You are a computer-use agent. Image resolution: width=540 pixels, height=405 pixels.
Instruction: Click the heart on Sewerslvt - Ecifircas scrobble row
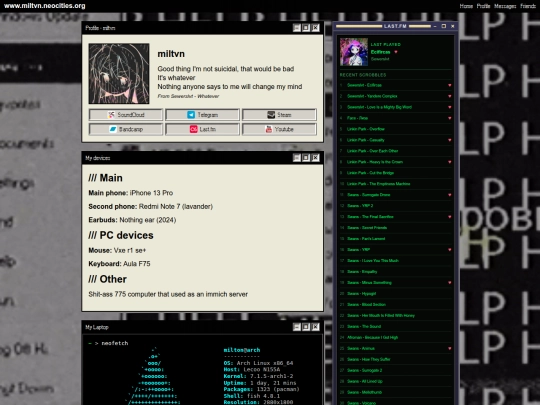[x=449, y=85]
